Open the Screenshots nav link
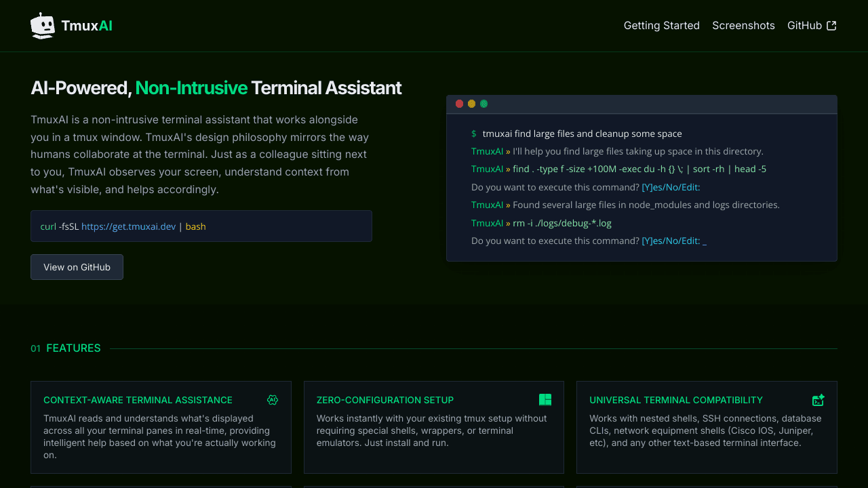868x488 pixels. [743, 26]
